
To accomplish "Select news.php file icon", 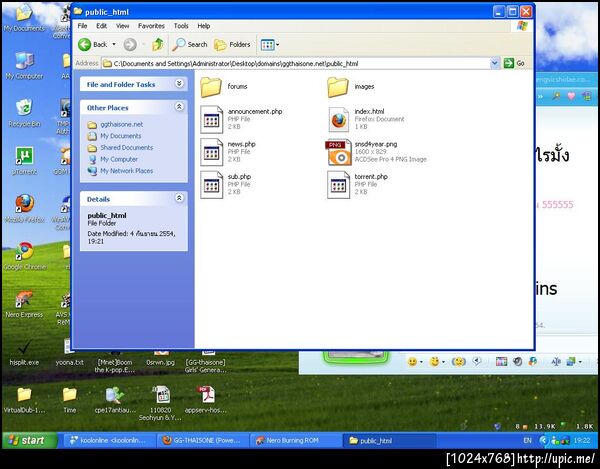I will [212, 152].
